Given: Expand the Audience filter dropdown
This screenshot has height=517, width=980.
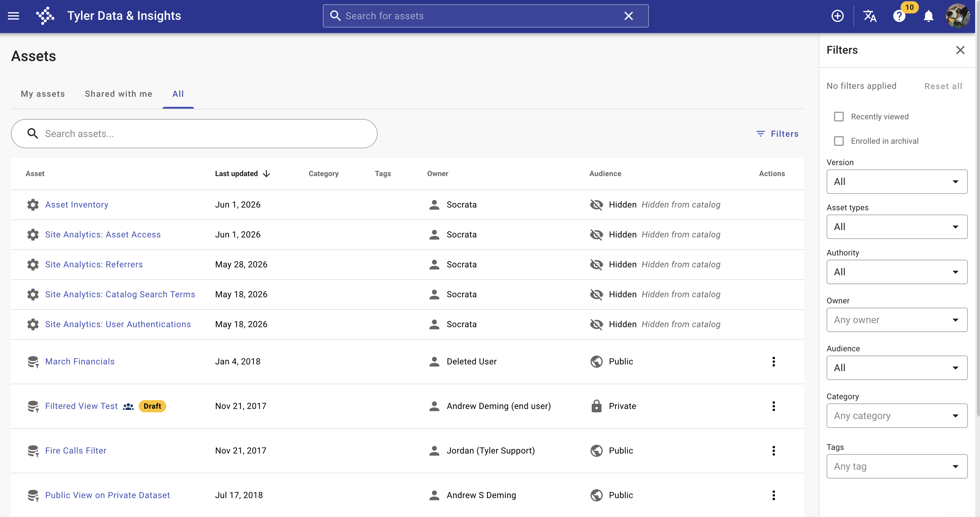Looking at the screenshot, I should click(x=897, y=367).
